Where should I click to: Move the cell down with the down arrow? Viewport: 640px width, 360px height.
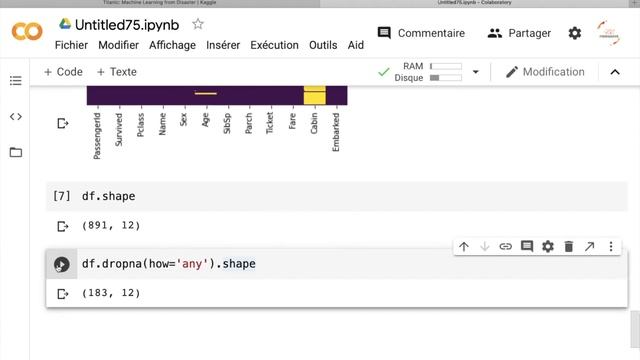tap(484, 247)
